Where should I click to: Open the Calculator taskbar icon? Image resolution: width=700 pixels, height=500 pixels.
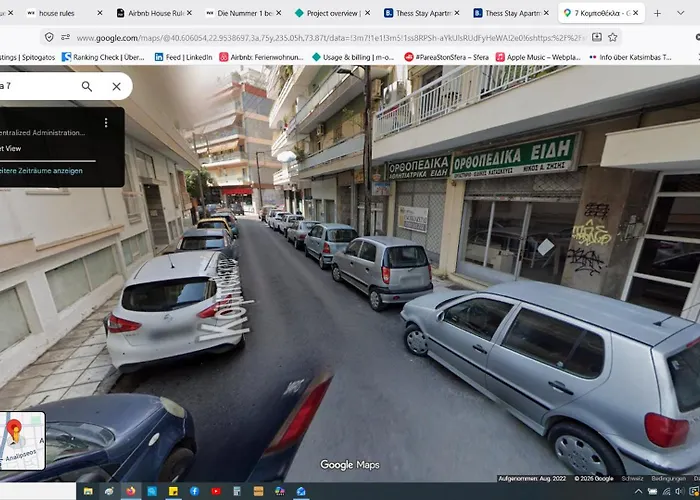point(237,492)
